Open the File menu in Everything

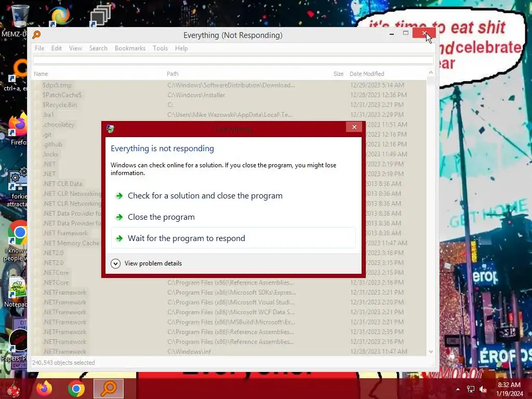click(x=39, y=48)
